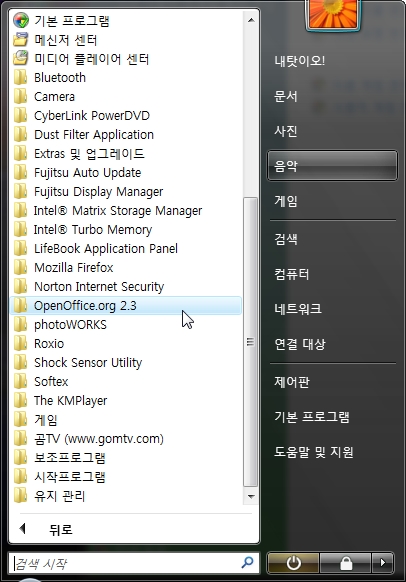Click the Fujitsu Display Manager folder icon
The width and height of the screenshot is (406, 582).
tap(21, 192)
